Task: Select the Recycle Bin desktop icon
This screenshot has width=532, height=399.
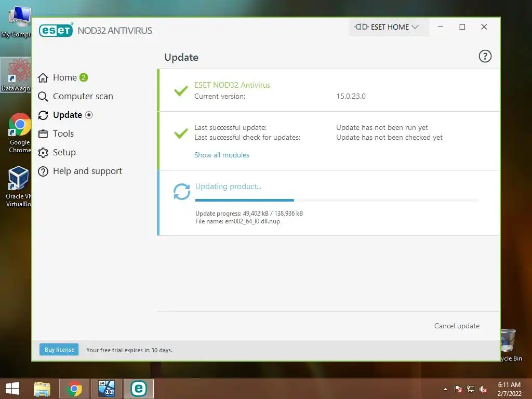Action: coord(511,345)
